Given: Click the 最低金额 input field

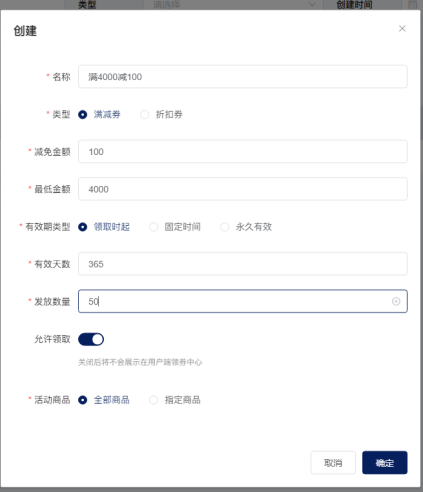Looking at the screenshot, I should (x=243, y=189).
